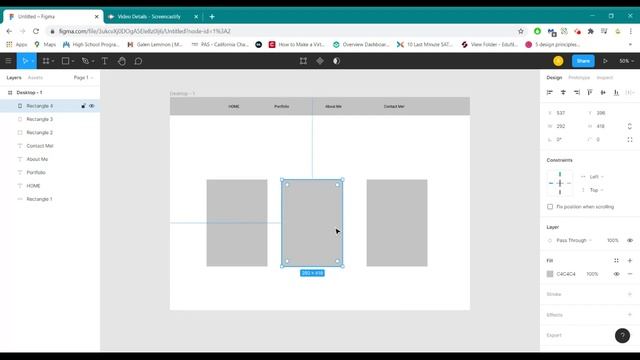640x360 pixels.
Task: Toggle constrain proportions link icon
Action: click(630, 126)
